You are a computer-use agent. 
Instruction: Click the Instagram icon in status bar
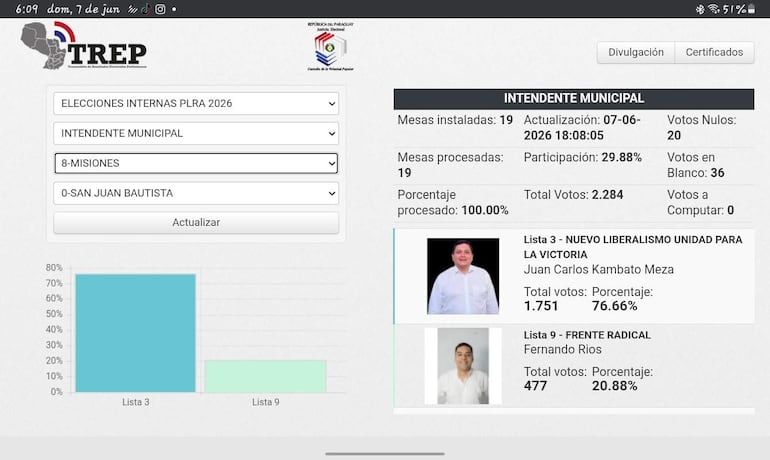tap(160, 9)
